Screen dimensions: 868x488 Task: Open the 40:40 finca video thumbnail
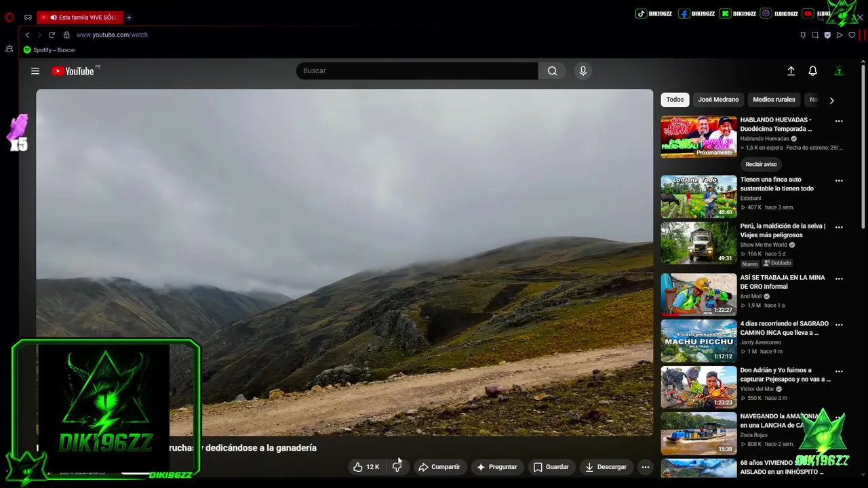pos(698,197)
